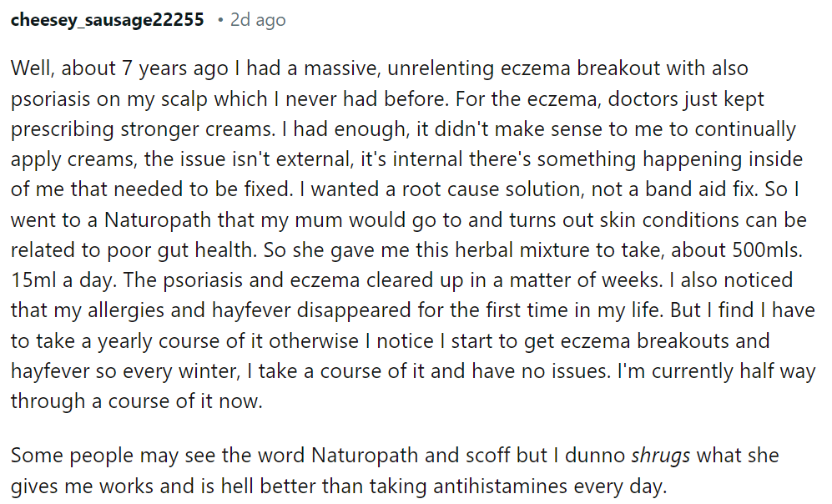Click the words "band aid fix"
This screenshot has height=504, width=832.
click(700, 189)
